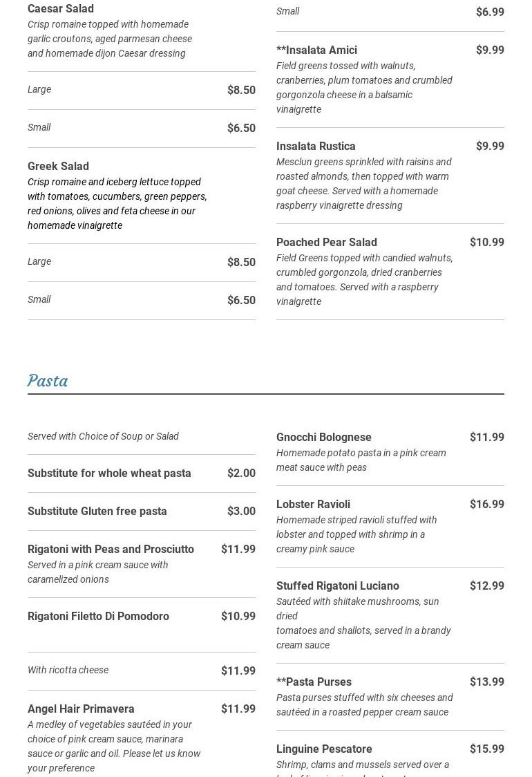532x777 pixels.
Task: Select the Insalata Rustica title
Action: pos(316,147)
